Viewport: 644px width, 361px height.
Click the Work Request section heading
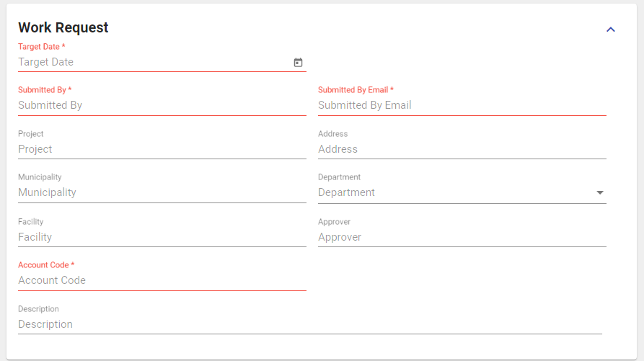[x=63, y=27]
